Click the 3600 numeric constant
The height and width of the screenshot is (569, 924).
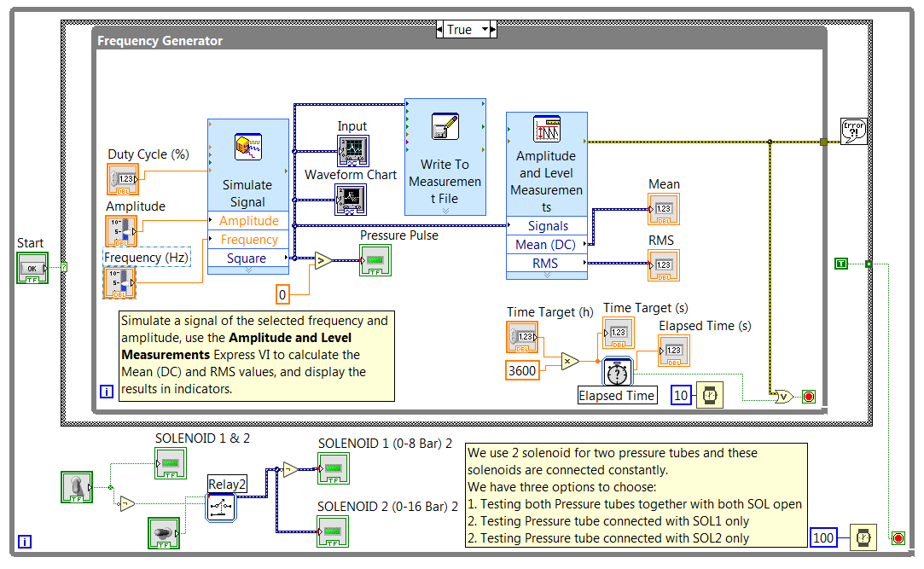coord(522,370)
